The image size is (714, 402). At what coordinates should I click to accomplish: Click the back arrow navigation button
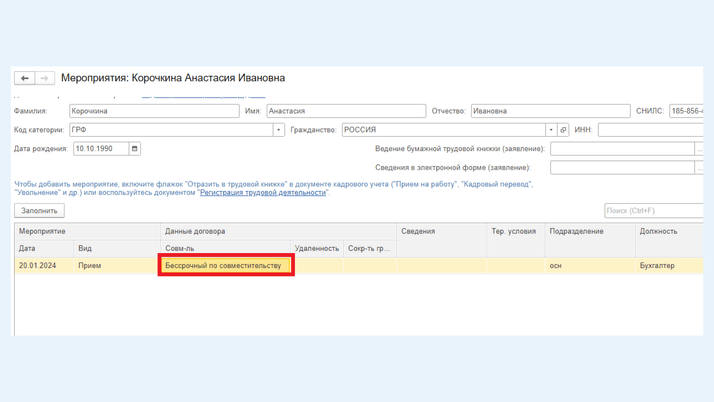pos(25,78)
